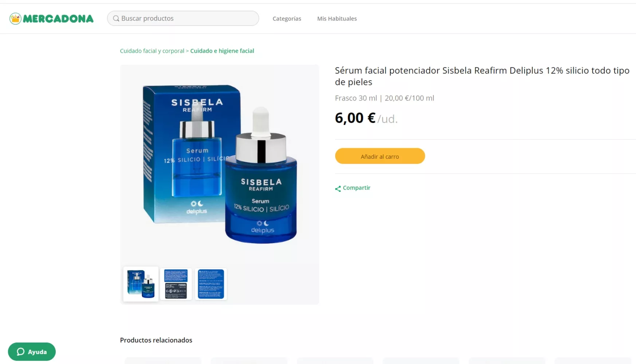Viewport: 636px width, 364px height.
Task: Click the Ayuda chat bubble icon
Action: [21, 352]
